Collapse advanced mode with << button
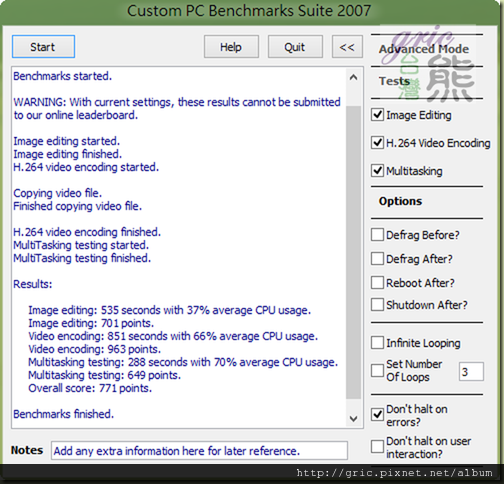Viewport: 504px width, 484px height. pyautogui.click(x=347, y=47)
